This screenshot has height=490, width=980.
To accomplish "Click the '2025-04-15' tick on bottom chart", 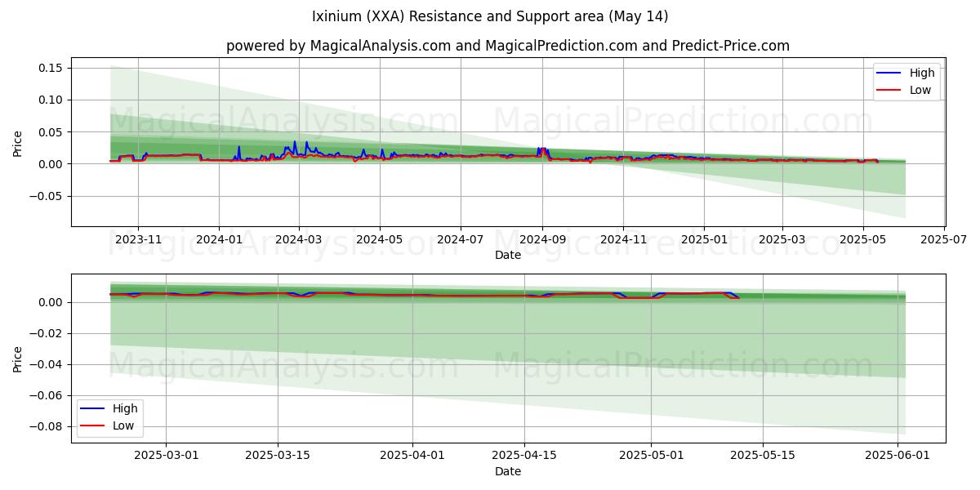I will (524, 456).
